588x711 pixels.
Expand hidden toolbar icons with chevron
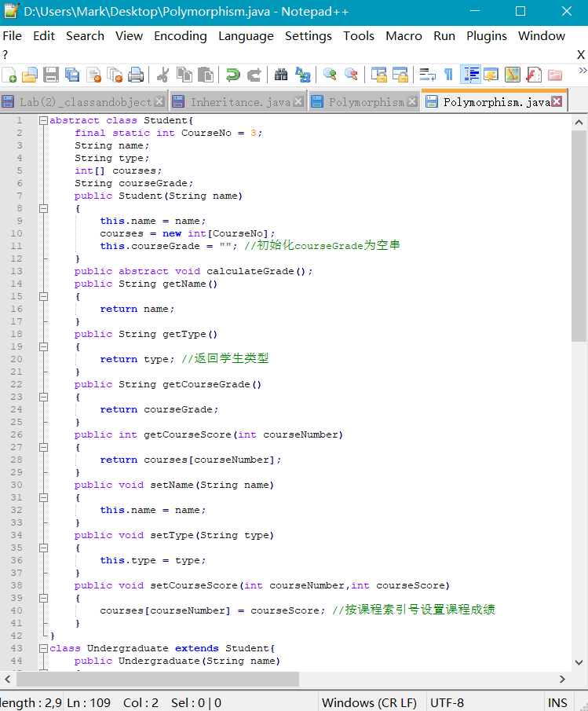click(583, 70)
